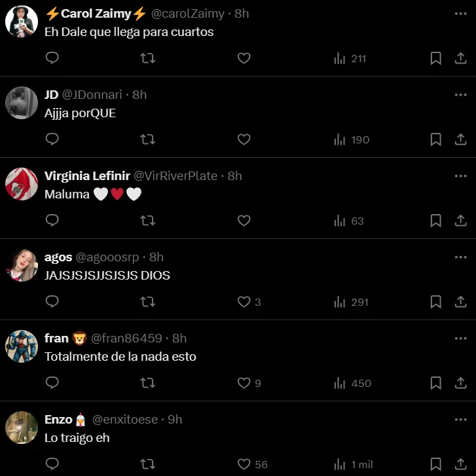Open agos's profile avatar
476x476 pixels.
pyautogui.click(x=22, y=265)
